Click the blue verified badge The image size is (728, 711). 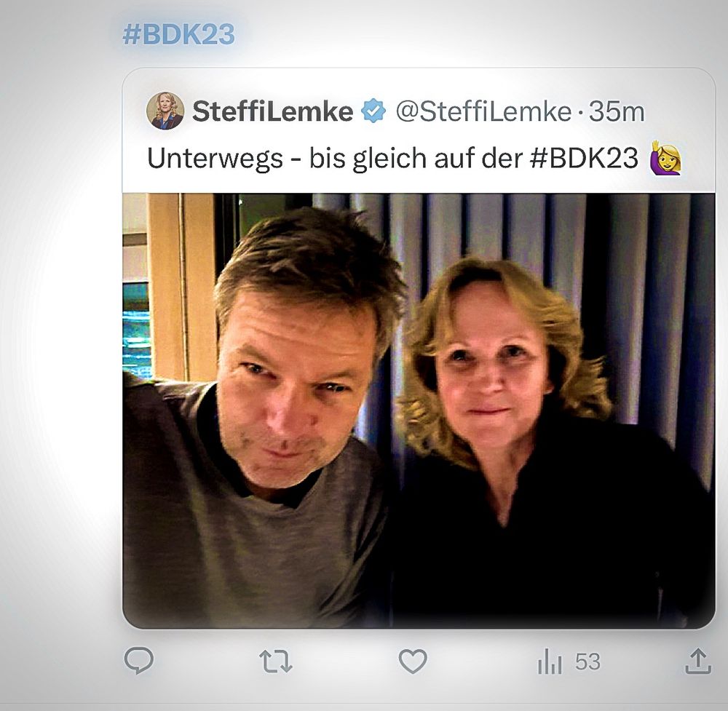tap(373, 111)
